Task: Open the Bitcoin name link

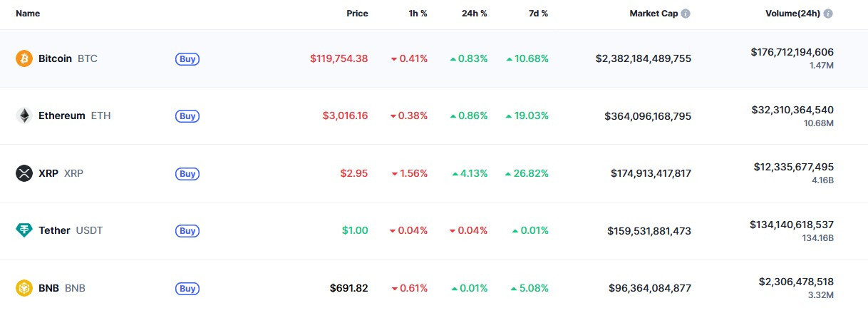Action: 55,58
